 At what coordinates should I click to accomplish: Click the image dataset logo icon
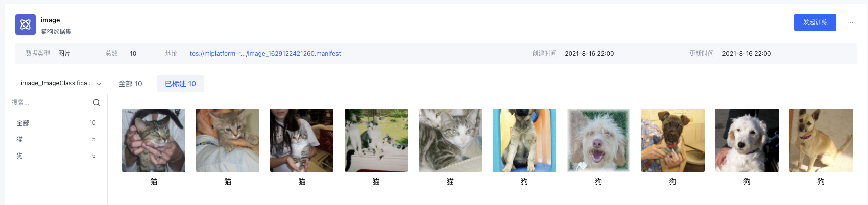point(26,24)
